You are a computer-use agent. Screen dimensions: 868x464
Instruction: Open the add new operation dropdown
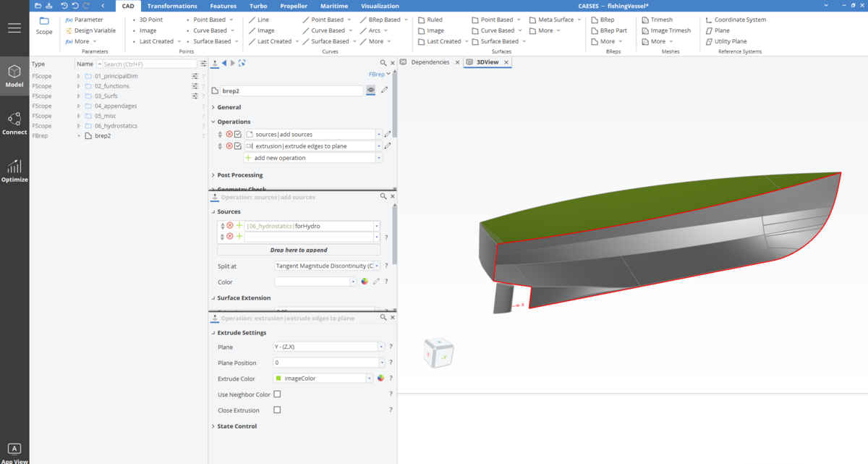coord(379,158)
